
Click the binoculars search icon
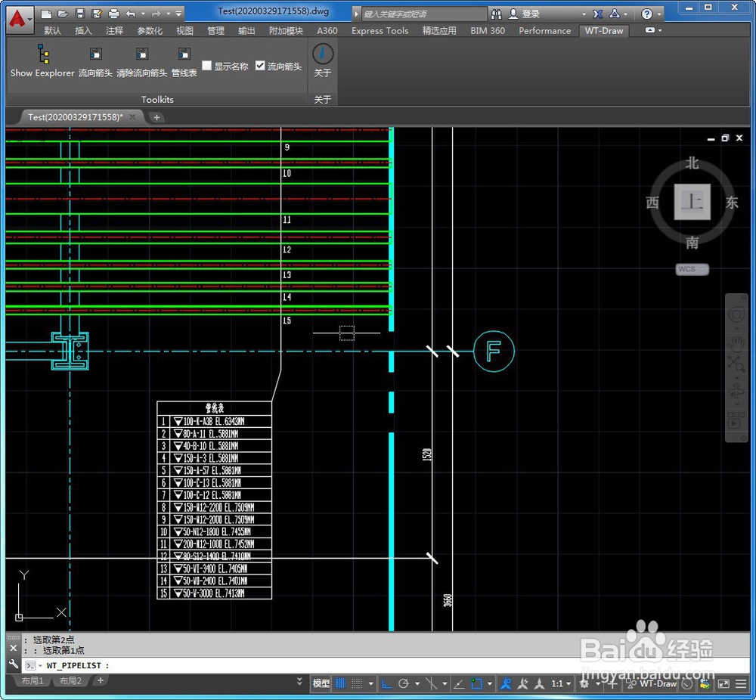coord(496,14)
